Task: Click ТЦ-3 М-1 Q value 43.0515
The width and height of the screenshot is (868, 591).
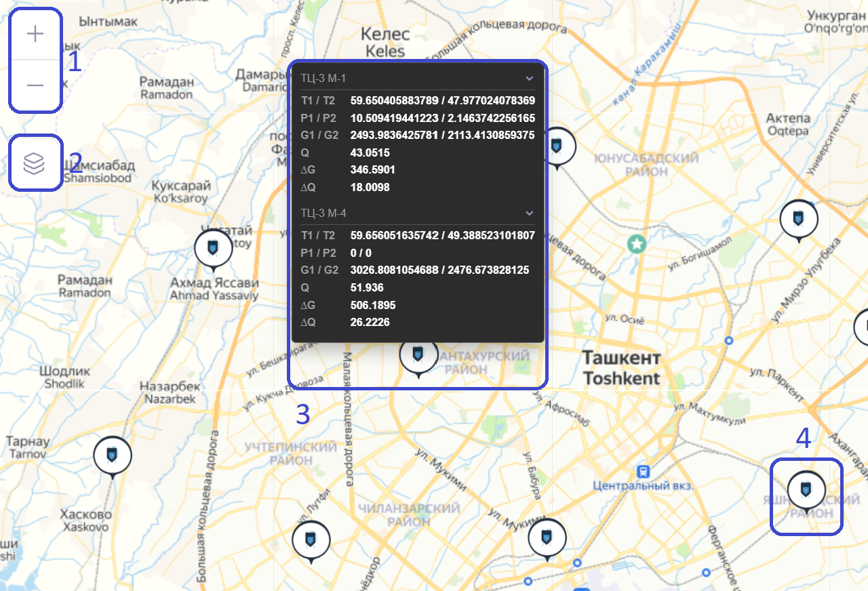Action: 370,152
